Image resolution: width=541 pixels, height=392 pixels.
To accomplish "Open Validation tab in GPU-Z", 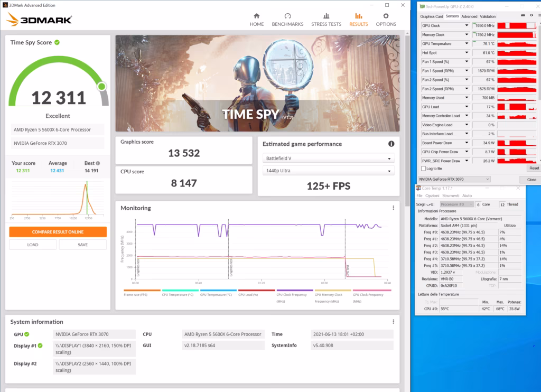I will pyautogui.click(x=488, y=16).
